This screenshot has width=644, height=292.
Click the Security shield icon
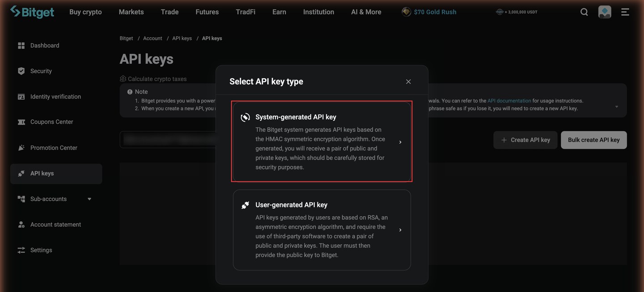click(21, 71)
